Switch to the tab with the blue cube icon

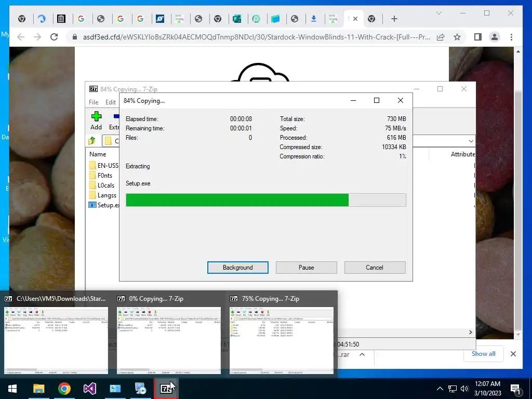275,19
